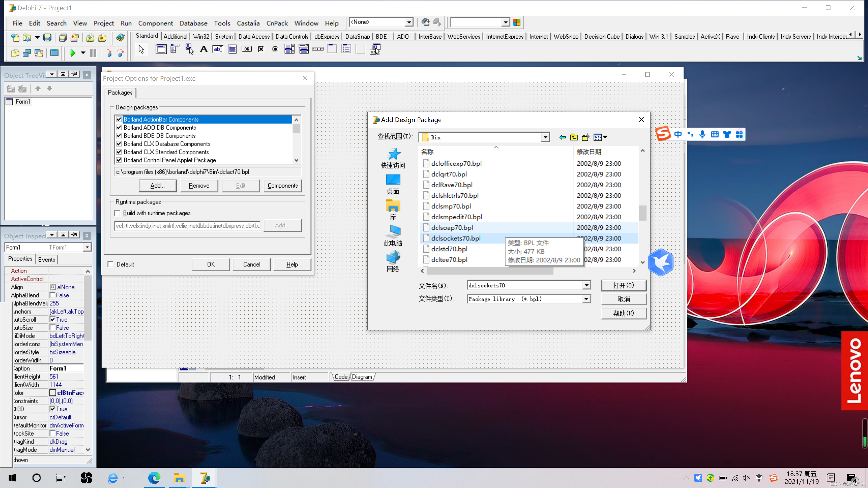Open the Form1 object selector dropdown

87,247
